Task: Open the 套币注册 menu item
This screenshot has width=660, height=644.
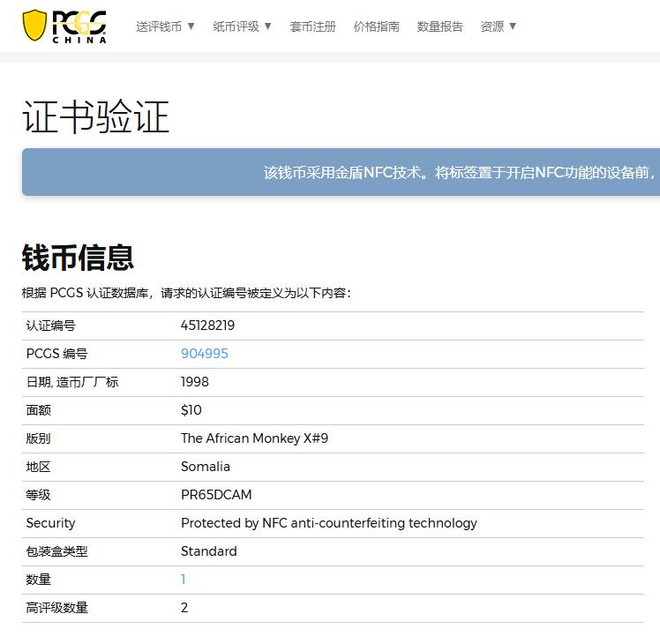Action: click(x=312, y=26)
